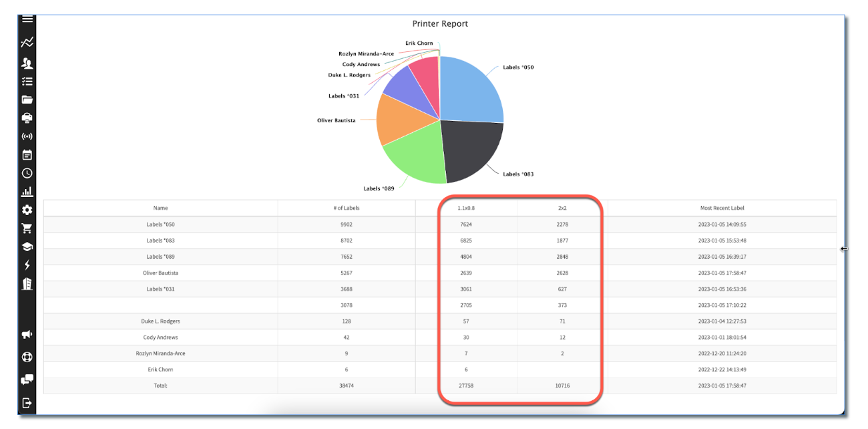Click the logout icon at sidebar bottom
The height and width of the screenshot is (429, 868).
point(27,402)
